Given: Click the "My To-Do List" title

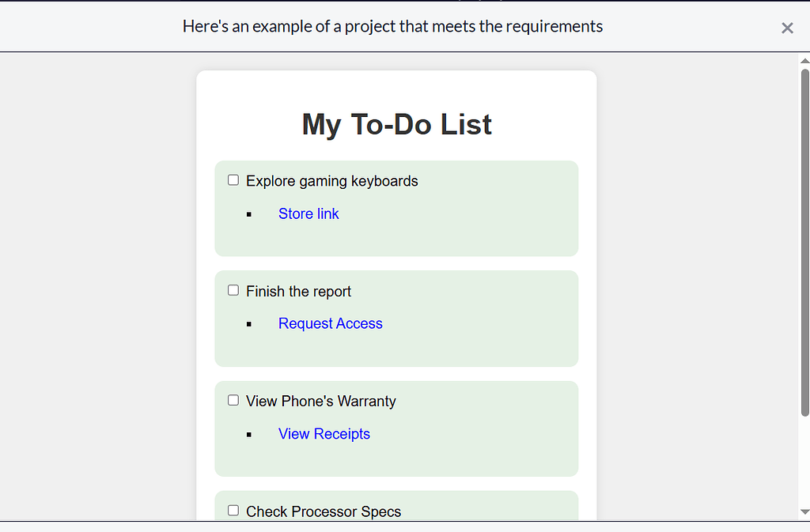Looking at the screenshot, I should coord(396,124).
